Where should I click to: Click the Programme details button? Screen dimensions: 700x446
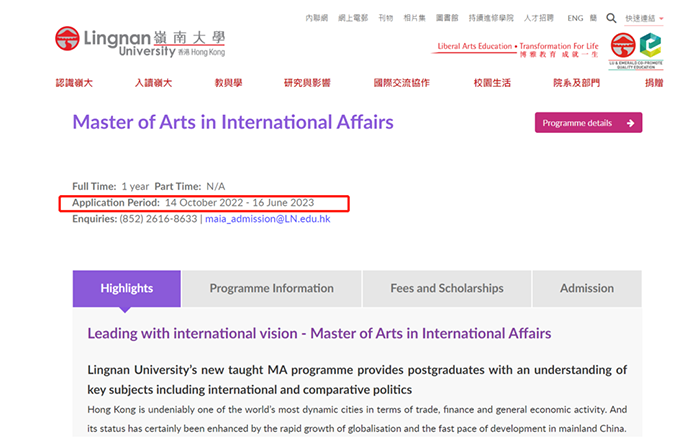coord(588,123)
